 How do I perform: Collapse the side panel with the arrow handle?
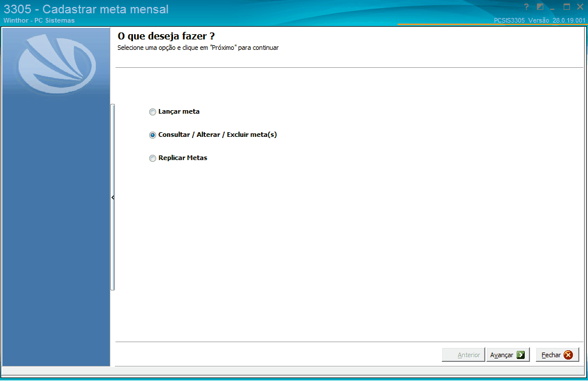coord(113,197)
